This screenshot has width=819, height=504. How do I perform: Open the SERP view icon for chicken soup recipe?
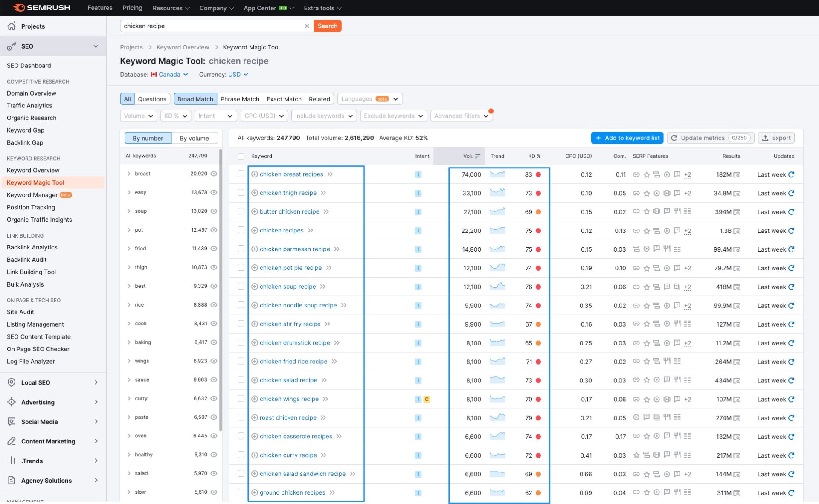tap(737, 287)
